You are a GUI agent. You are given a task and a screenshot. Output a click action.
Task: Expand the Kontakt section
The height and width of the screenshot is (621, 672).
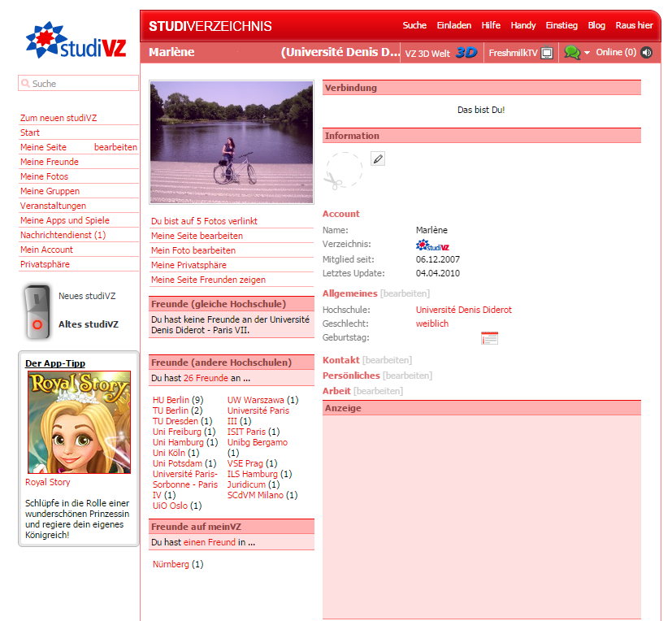(341, 360)
